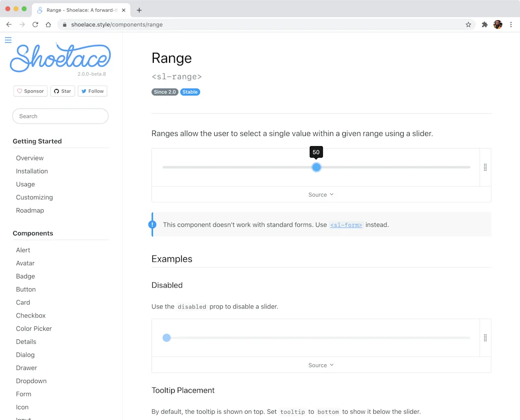Click the resize grip beside the first range example
Screen dimensions: 520x420
[x=485, y=167]
